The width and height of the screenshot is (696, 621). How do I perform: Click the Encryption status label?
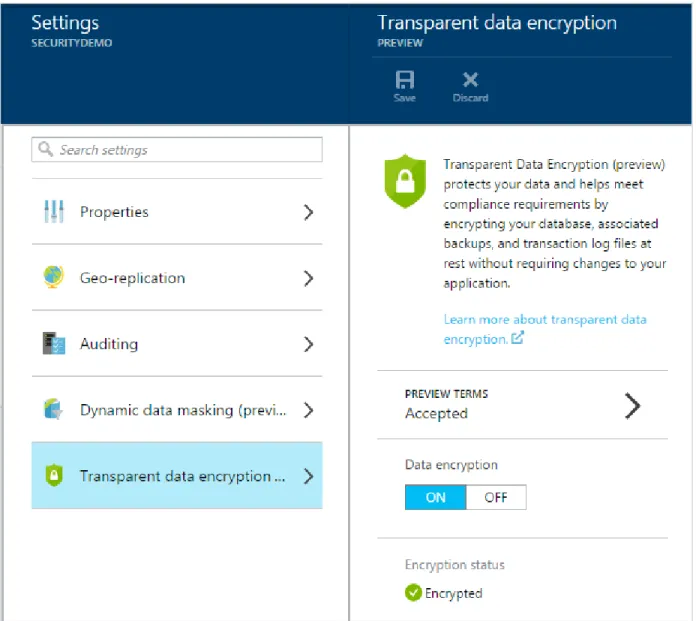pos(455,565)
